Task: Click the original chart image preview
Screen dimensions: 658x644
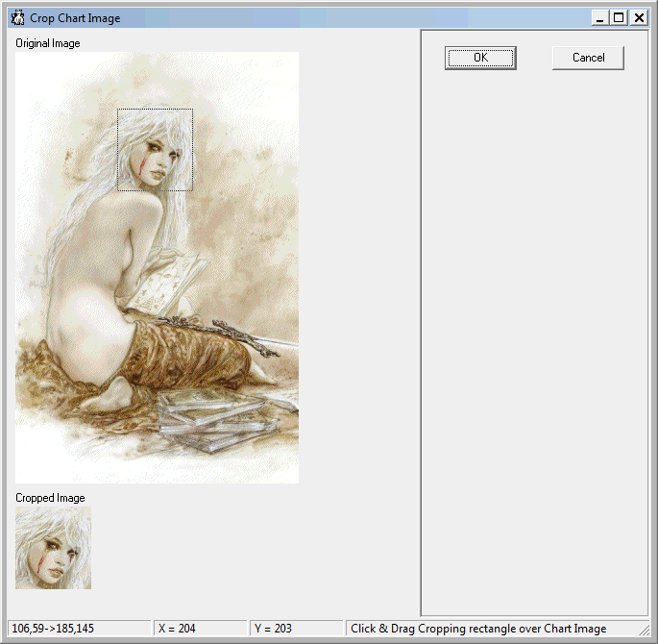Action: click(157, 267)
